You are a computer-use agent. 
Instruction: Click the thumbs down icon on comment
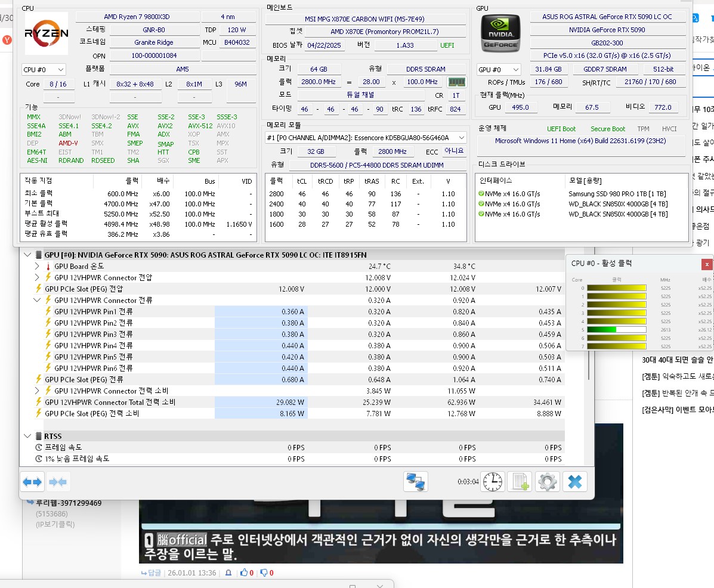click(264, 572)
